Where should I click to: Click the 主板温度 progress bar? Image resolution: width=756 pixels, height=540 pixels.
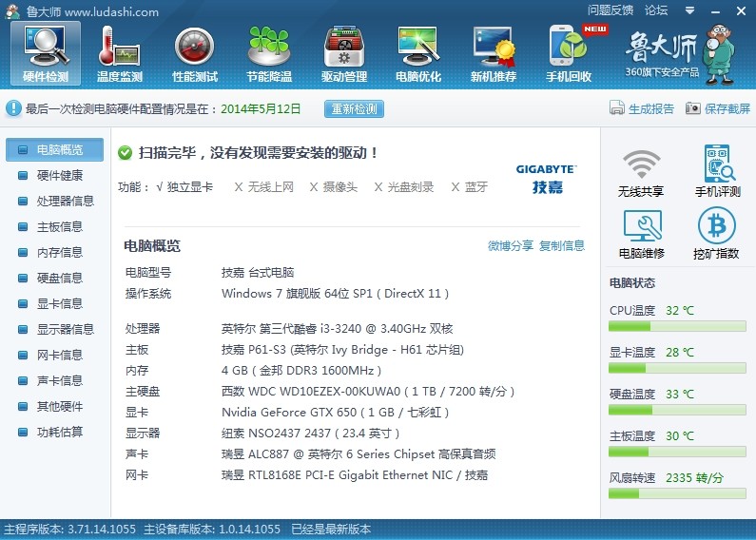click(x=677, y=453)
